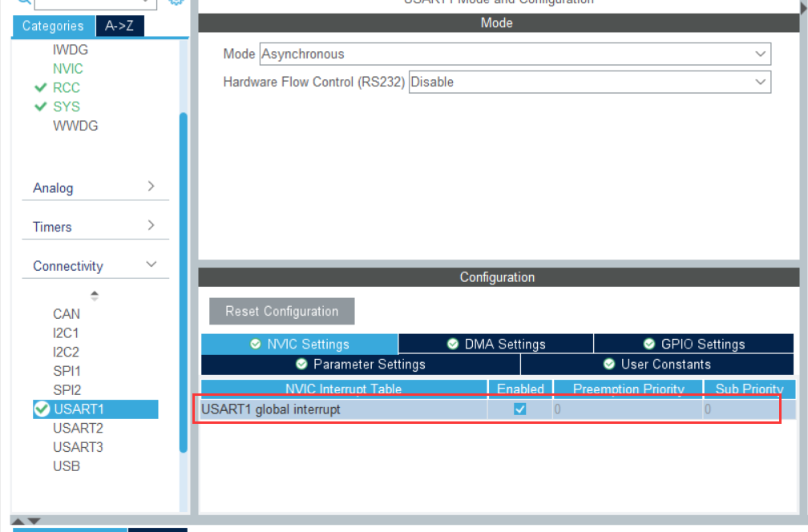808x532 pixels.
Task: Click the Reset Configuration button
Action: tap(282, 311)
